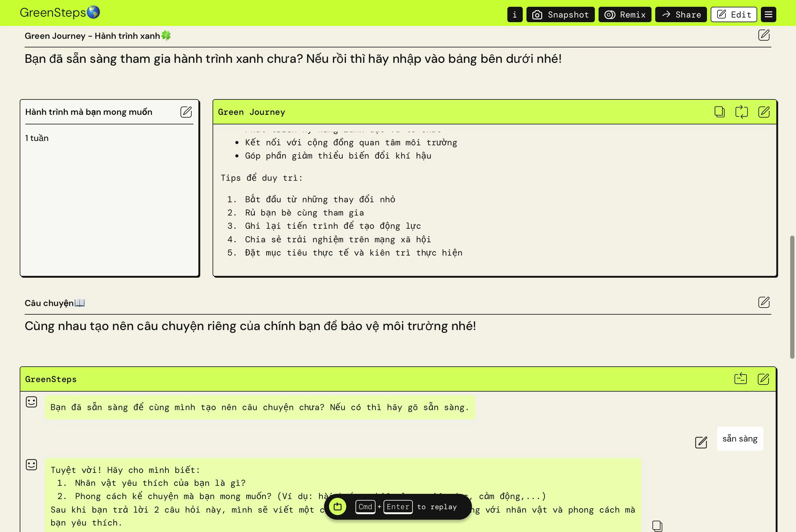Click 'Ghi lại tiến trình để tạo động lực'
This screenshot has height=532, width=796.
pyautogui.click(x=333, y=226)
